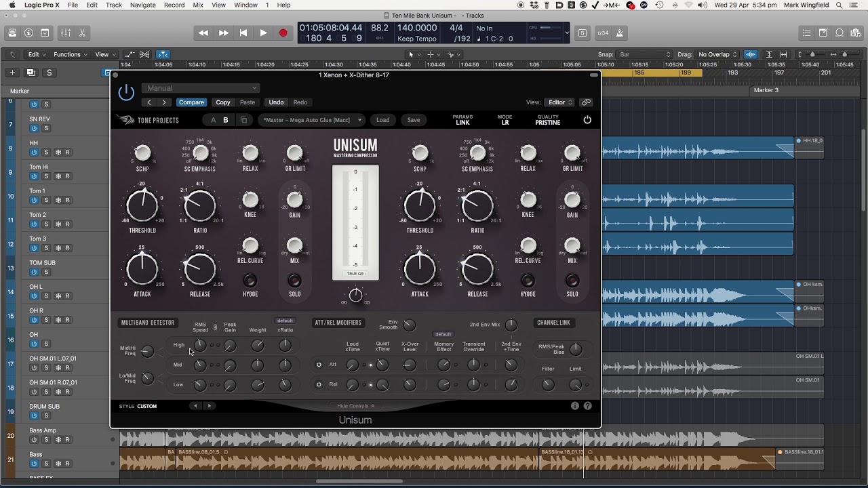Open the LCD display mode chevron

[567, 32]
